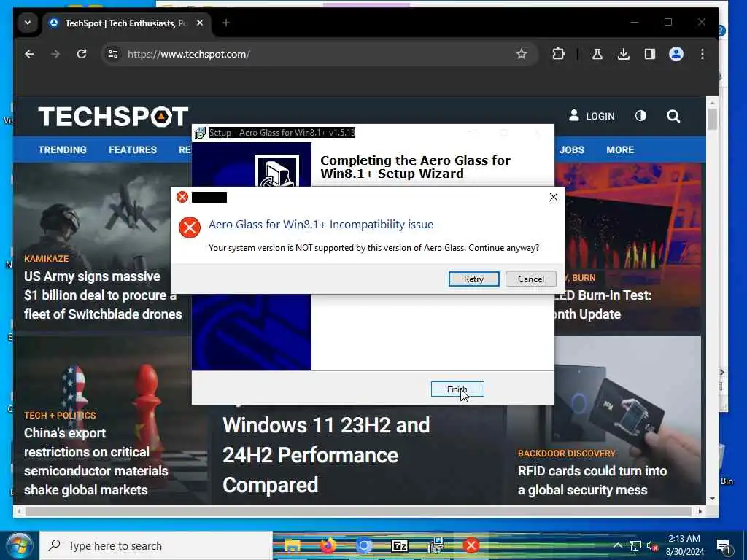Open TRENDING in TechSpot navigation
This screenshot has width=747, height=560.
(63, 149)
